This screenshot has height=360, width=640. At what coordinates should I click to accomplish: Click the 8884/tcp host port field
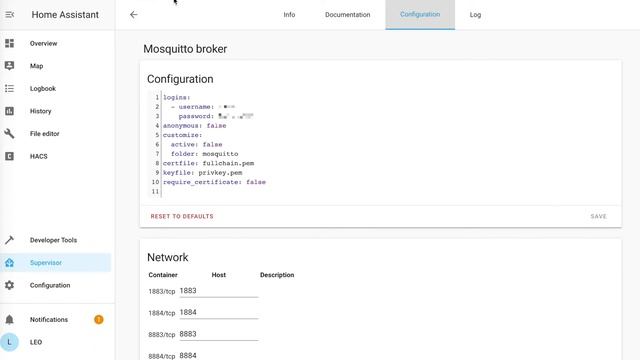219,356
